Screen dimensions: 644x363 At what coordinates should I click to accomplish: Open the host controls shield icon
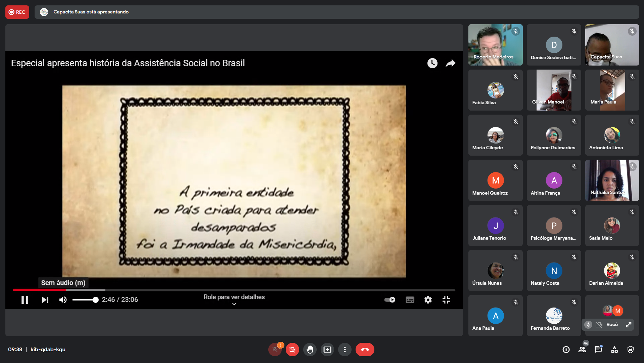(x=631, y=350)
